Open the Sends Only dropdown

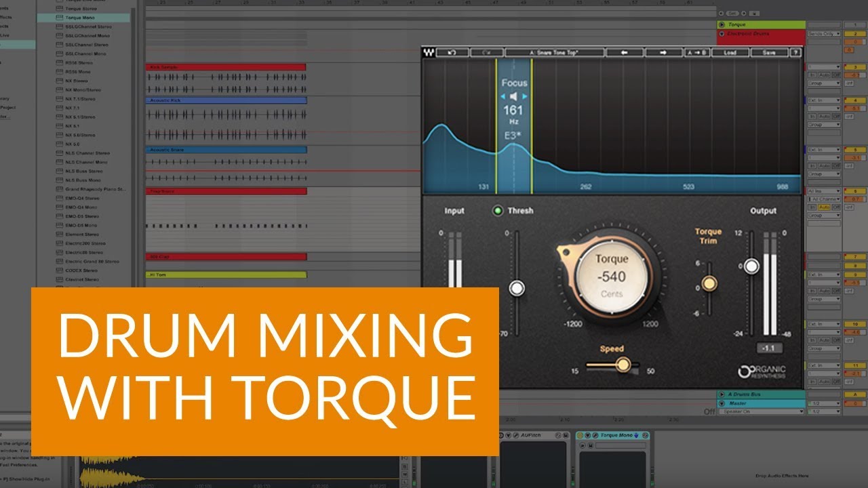point(824,33)
